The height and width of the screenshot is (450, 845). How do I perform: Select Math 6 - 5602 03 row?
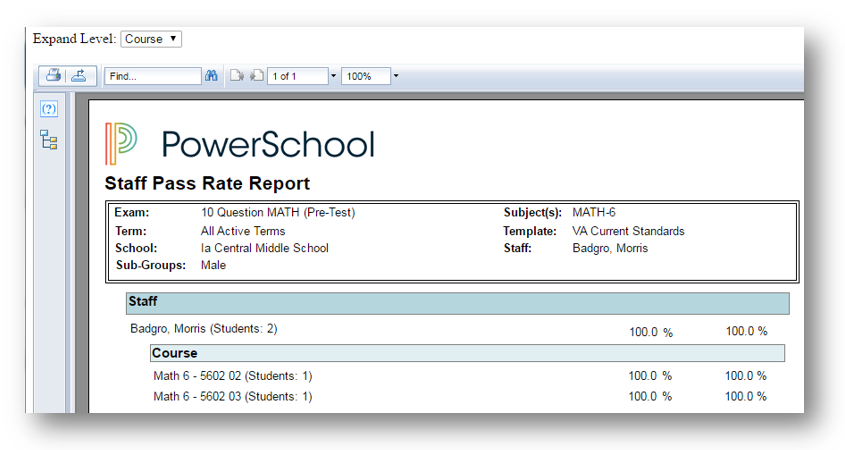[233, 397]
